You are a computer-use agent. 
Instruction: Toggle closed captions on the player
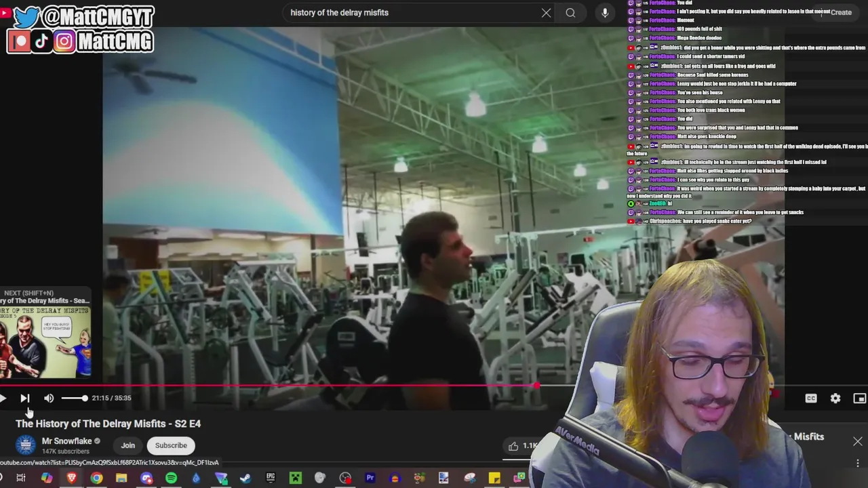tap(810, 399)
